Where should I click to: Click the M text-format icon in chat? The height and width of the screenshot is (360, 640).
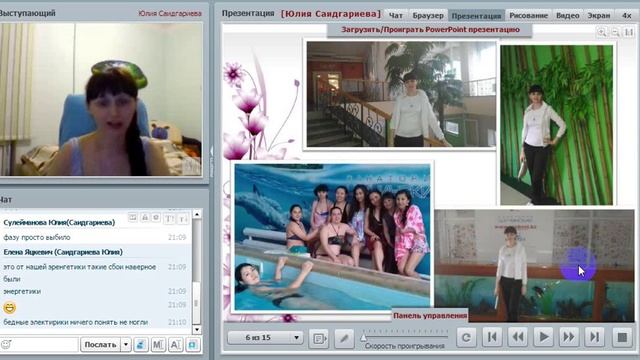click(158, 345)
